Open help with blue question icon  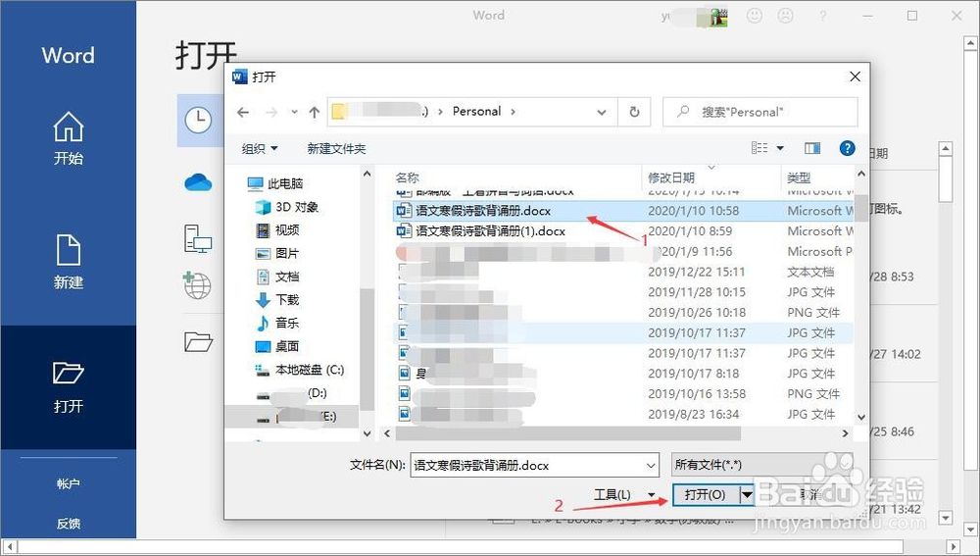click(x=847, y=148)
